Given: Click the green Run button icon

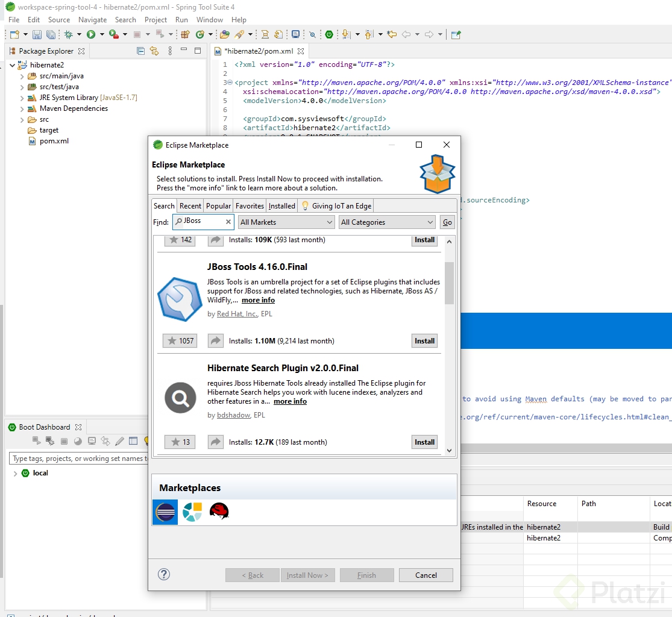Looking at the screenshot, I should (x=91, y=35).
